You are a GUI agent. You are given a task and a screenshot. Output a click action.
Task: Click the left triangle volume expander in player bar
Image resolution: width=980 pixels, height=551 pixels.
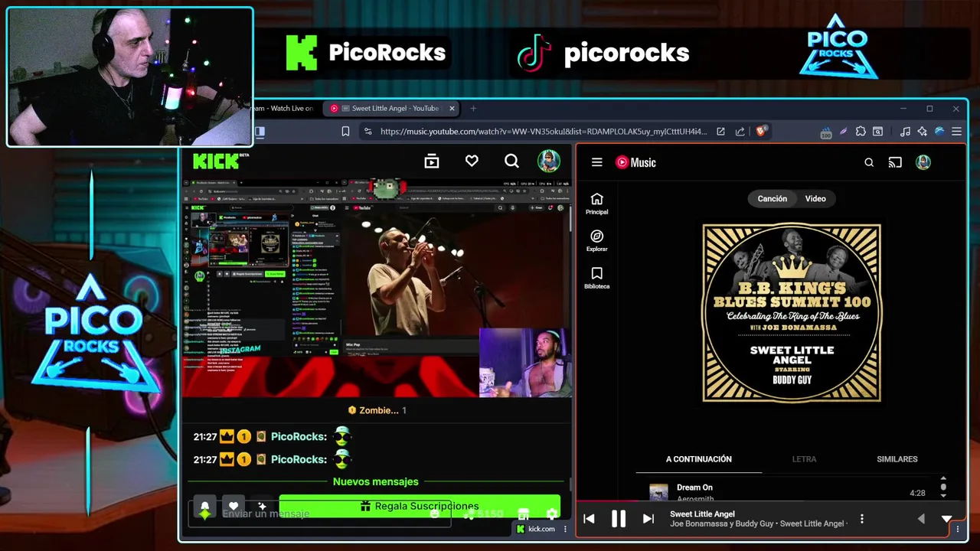pos(921,519)
